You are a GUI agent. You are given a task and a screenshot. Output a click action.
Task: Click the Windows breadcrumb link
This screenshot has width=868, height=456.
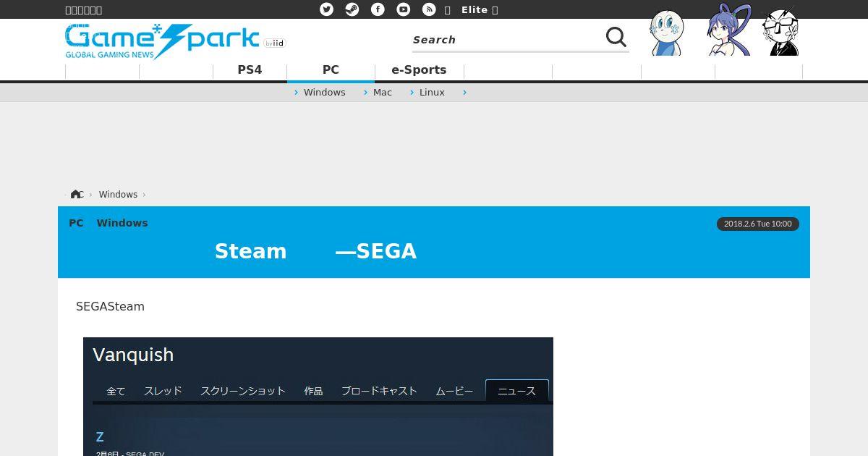(118, 195)
